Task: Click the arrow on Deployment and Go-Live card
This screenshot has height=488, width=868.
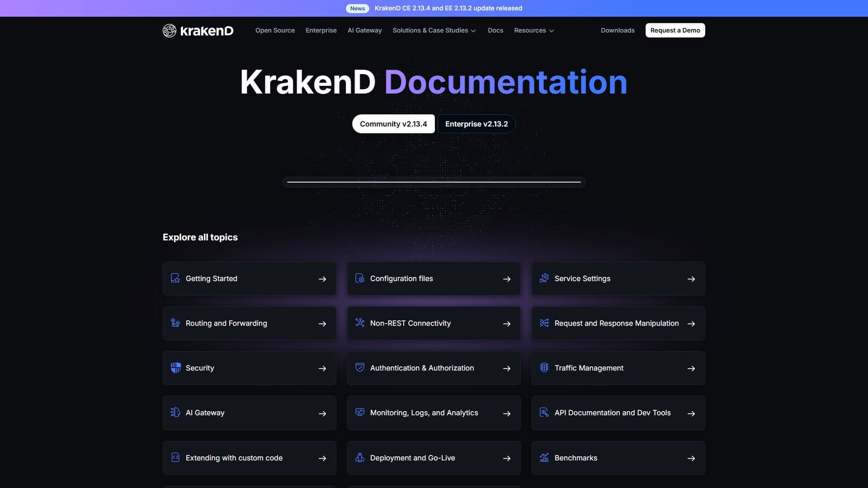Action: pyautogui.click(x=507, y=459)
